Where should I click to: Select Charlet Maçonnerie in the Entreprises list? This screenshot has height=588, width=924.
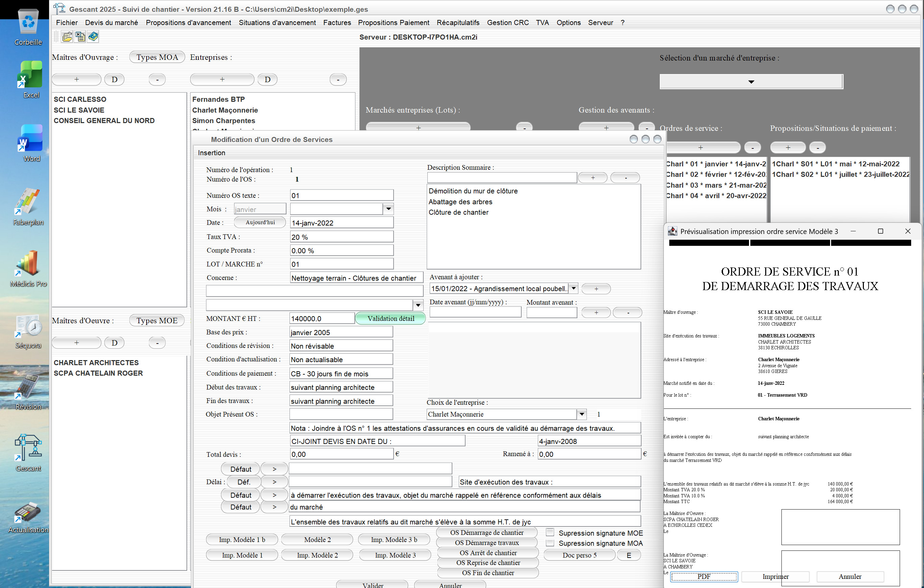pyautogui.click(x=225, y=110)
